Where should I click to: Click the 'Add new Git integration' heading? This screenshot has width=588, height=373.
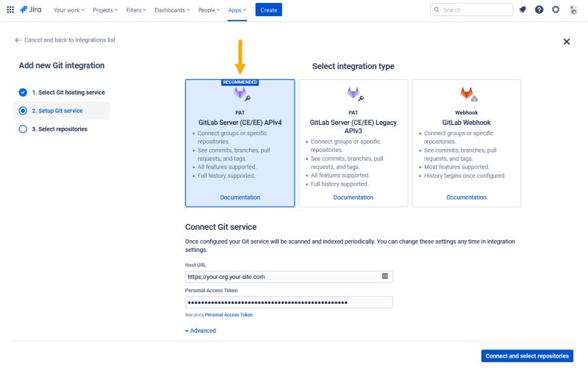tap(62, 65)
